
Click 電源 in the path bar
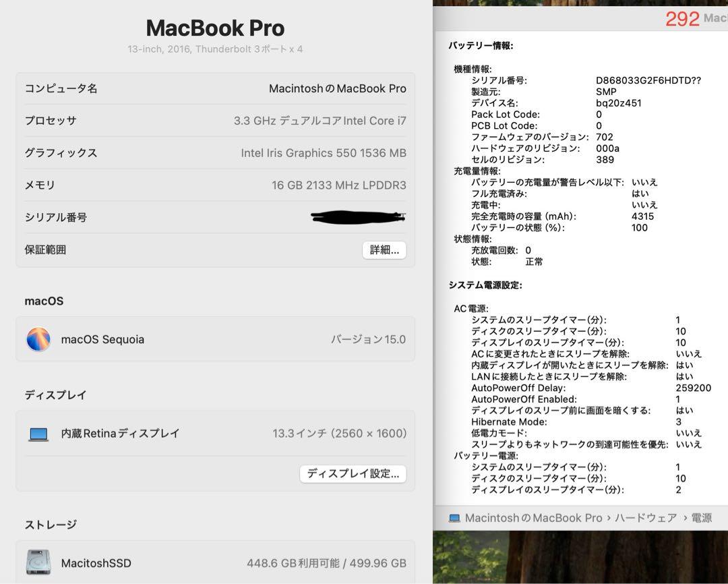coord(702,518)
